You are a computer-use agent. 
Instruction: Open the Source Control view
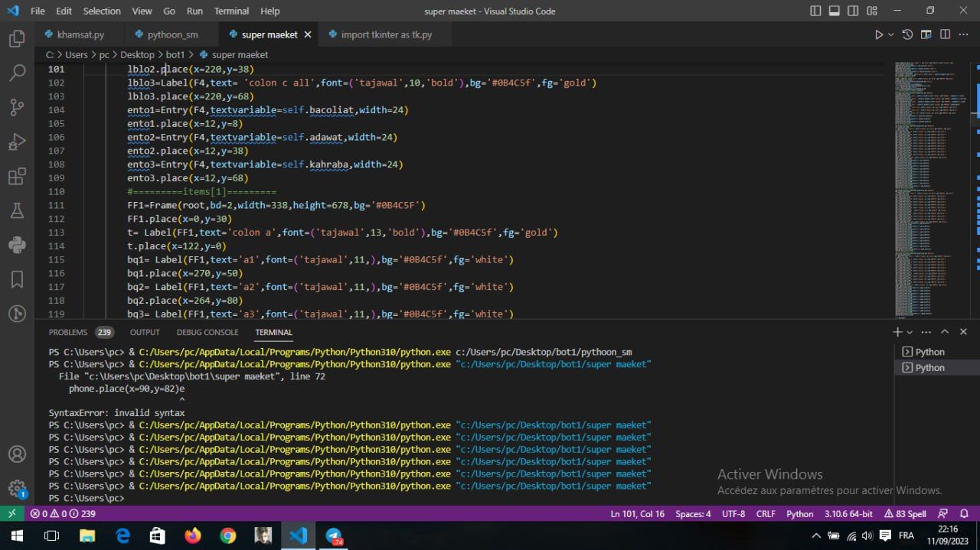click(17, 108)
